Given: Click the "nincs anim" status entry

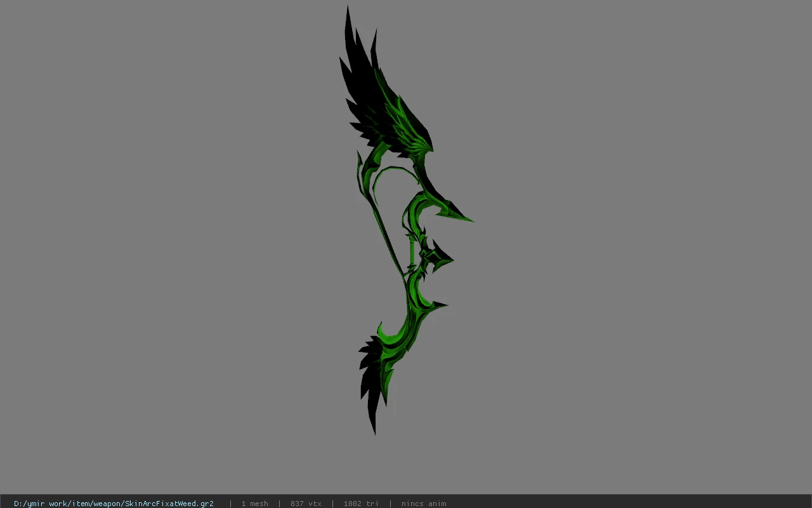Looking at the screenshot, I should 424,504.
